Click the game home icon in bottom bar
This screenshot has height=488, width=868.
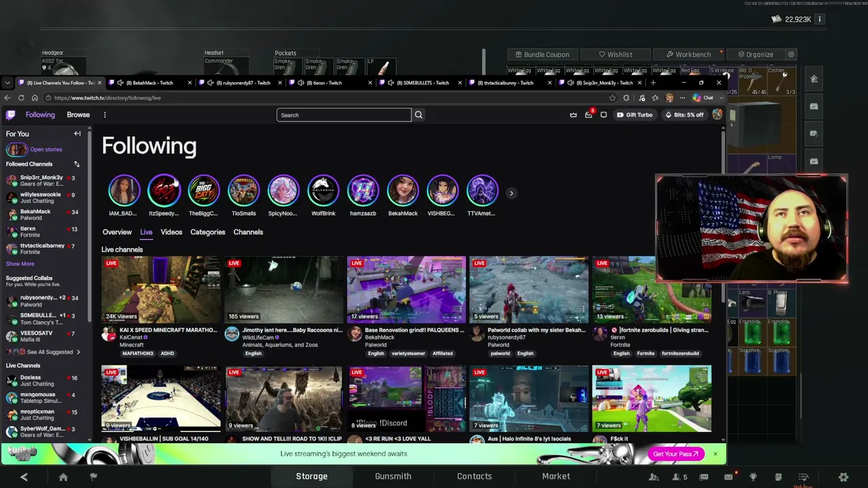(x=63, y=477)
